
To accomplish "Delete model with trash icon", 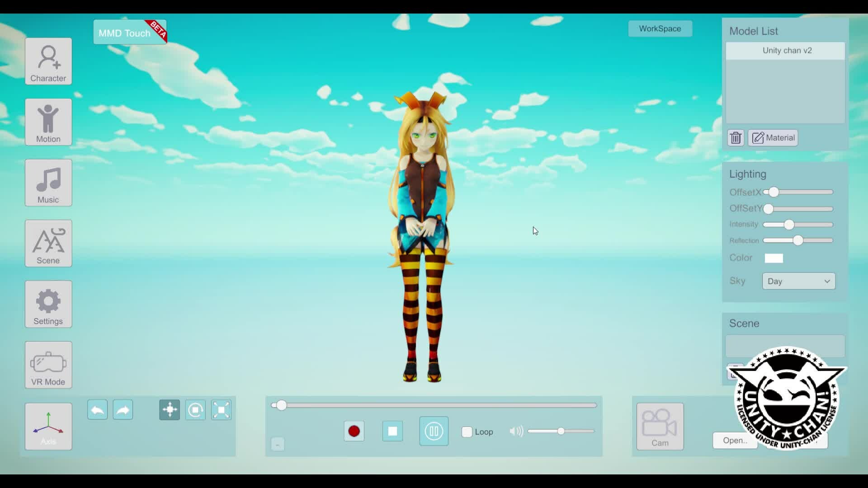I will pos(736,138).
